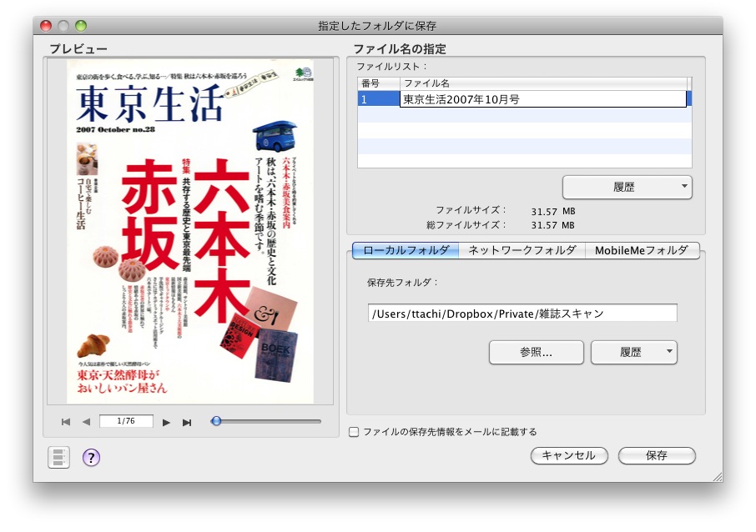
Task: Open the file name 履歴 dropdown
Action: 627,187
